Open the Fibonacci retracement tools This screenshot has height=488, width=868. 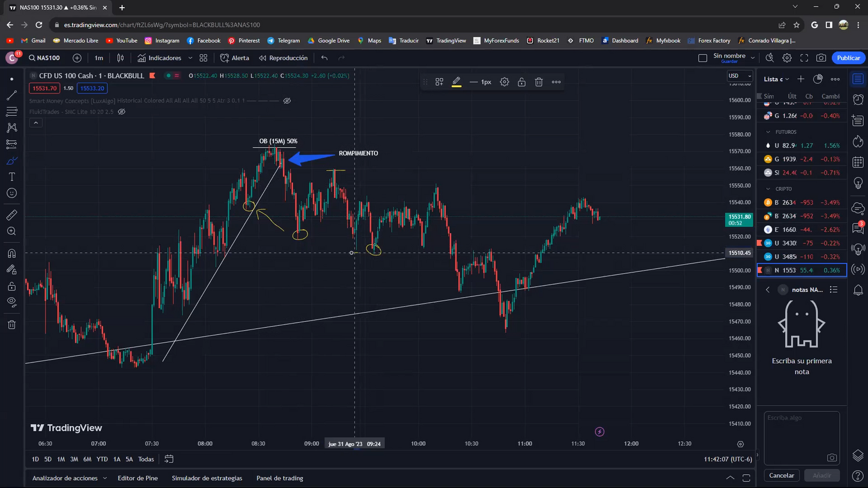click(x=11, y=112)
